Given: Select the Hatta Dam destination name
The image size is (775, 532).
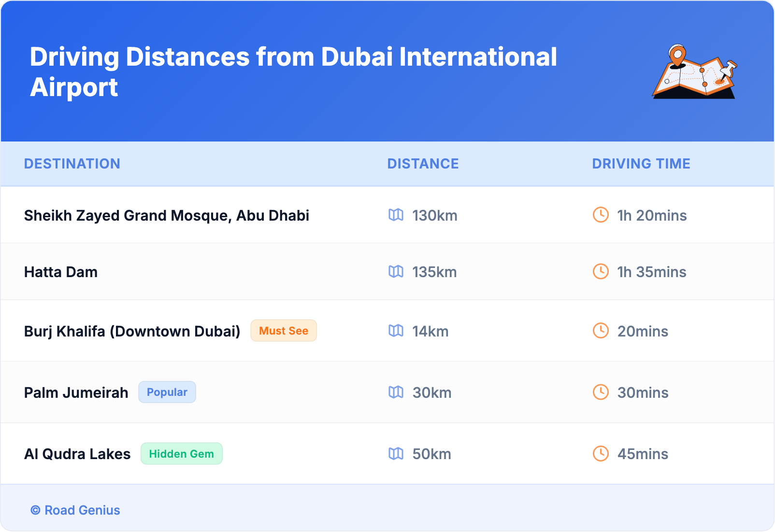Looking at the screenshot, I should (61, 272).
